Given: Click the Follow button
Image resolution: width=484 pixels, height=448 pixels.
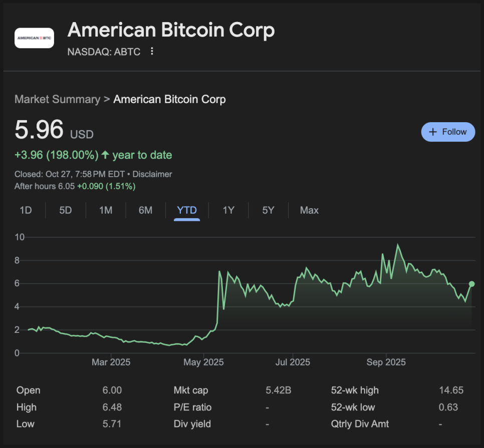Looking at the screenshot, I should tap(448, 132).
